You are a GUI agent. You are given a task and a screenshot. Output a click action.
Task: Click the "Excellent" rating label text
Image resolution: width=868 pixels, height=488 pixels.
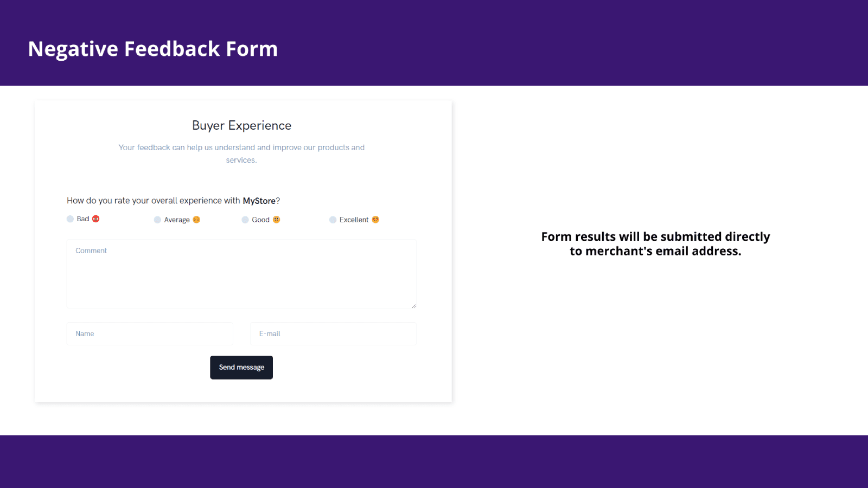354,220
